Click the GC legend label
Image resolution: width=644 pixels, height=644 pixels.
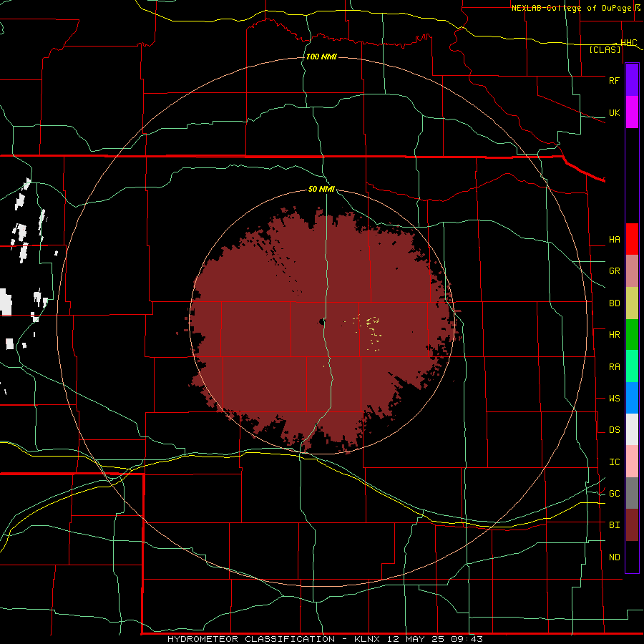click(614, 494)
